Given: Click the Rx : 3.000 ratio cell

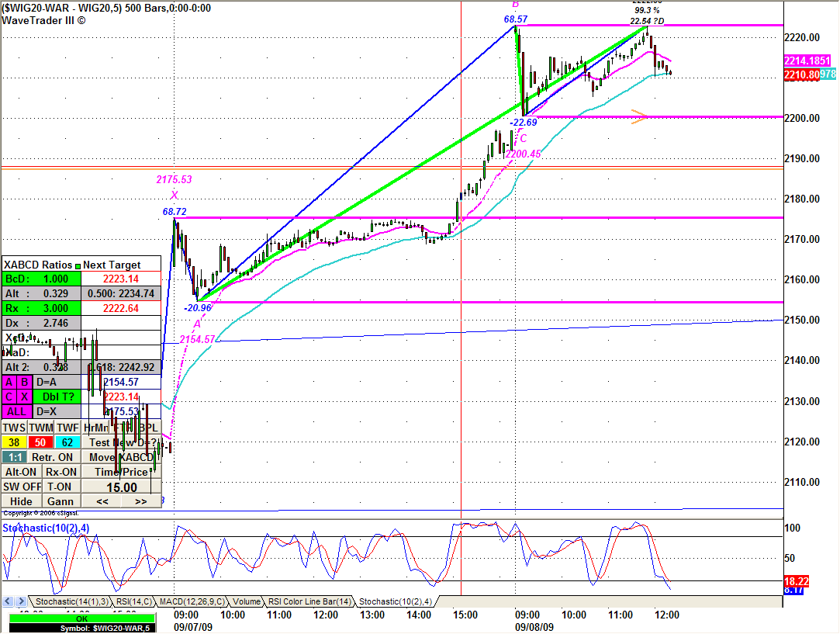Looking at the screenshot, I should point(41,308).
